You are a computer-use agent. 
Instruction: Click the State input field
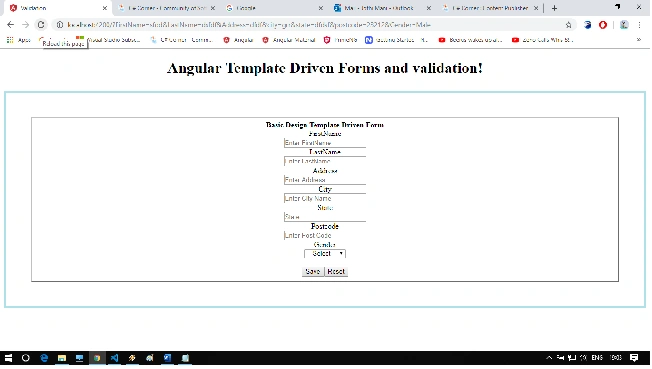click(x=325, y=216)
